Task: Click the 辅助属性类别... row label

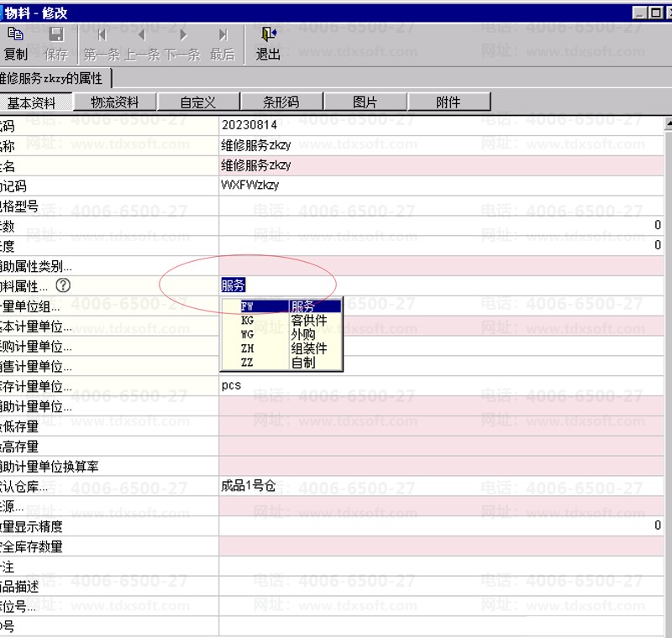Action: (x=36, y=266)
